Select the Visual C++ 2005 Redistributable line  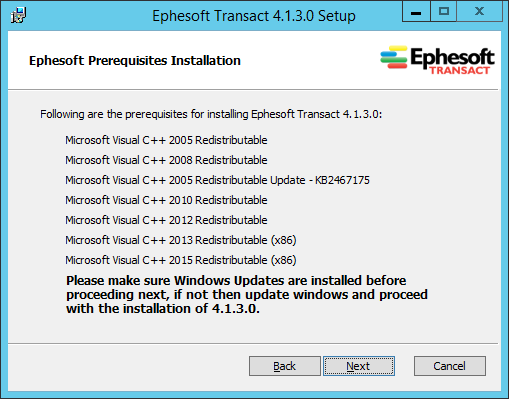tap(166, 140)
